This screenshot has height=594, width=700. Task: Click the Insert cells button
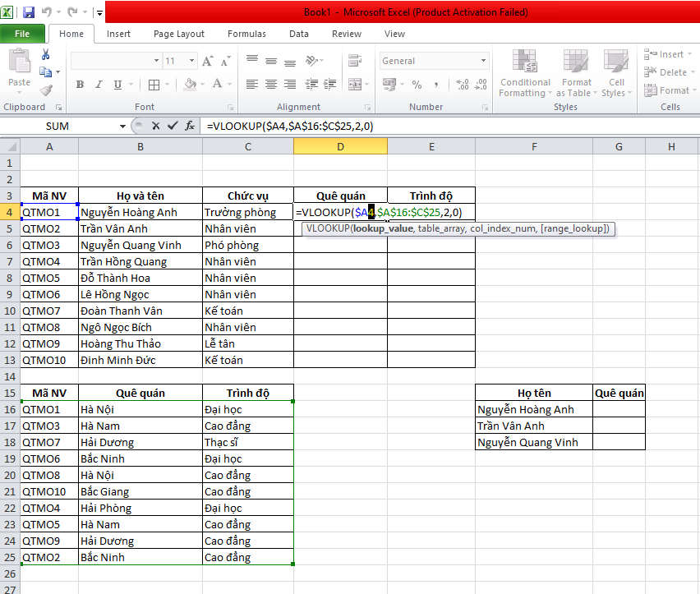[667, 54]
